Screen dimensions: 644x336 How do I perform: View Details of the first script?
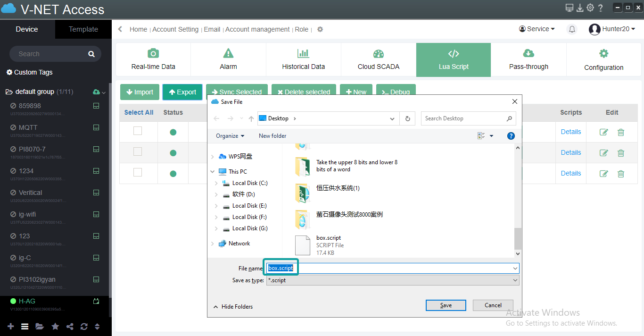coord(570,131)
